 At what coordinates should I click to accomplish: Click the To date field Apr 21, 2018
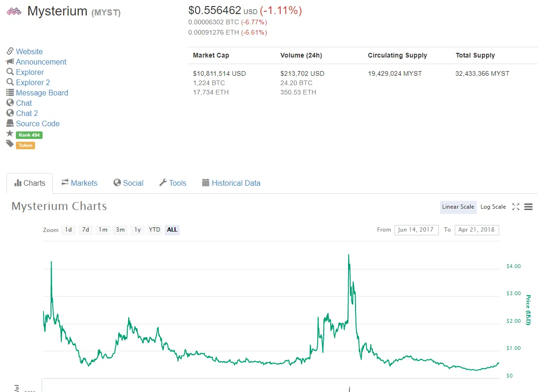point(477,230)
